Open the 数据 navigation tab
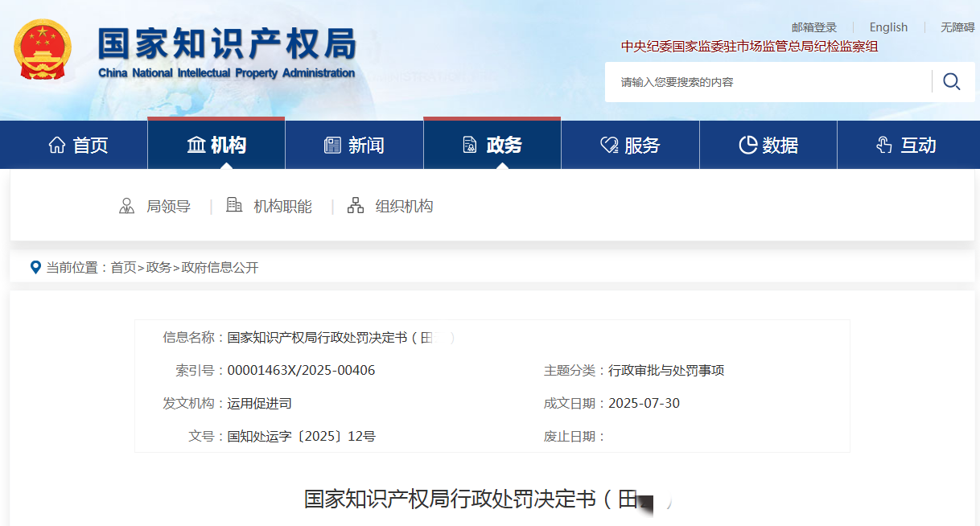Image resolution: width=980 pixels, height=526 pixels. [768, 145]
